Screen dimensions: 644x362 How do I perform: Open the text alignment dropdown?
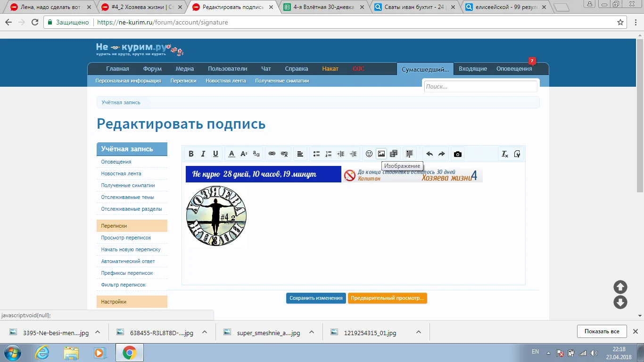click(300, 154)
